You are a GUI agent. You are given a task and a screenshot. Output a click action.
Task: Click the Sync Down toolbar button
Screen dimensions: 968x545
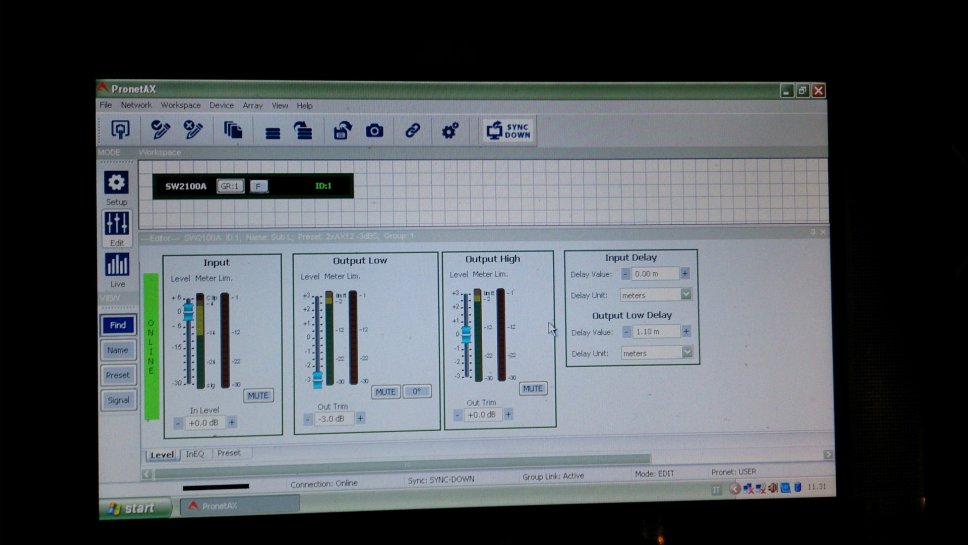tap(508, 131)
